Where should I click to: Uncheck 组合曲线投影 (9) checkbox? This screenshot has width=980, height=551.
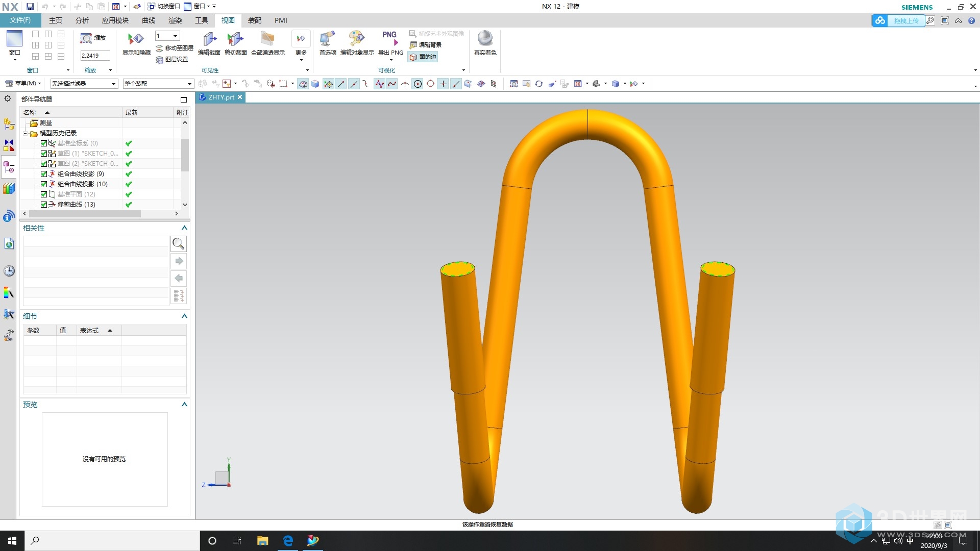(44, 174)
